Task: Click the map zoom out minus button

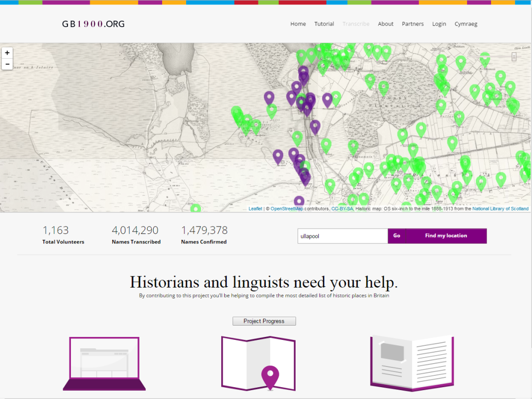Action: tap(7, 64)
